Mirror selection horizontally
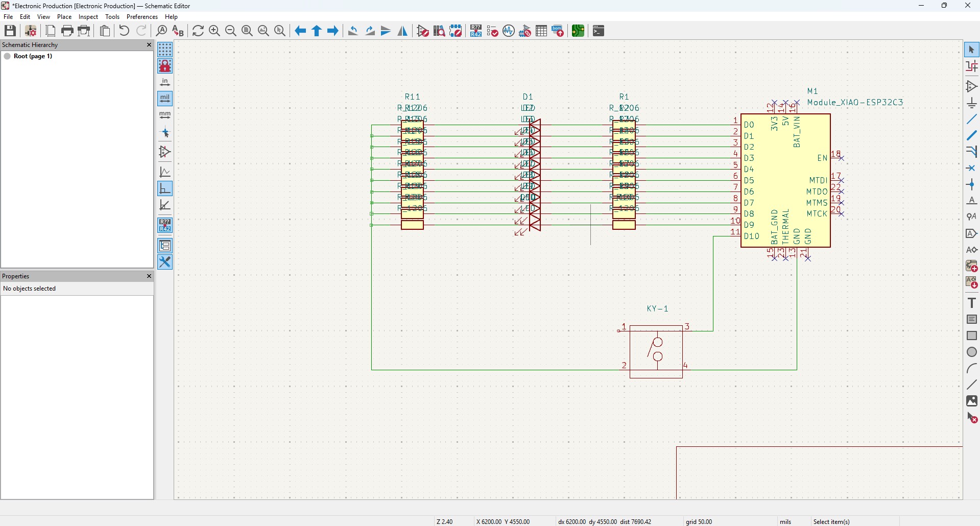Viewport: 980px width, 526px height. pos(403,31)
